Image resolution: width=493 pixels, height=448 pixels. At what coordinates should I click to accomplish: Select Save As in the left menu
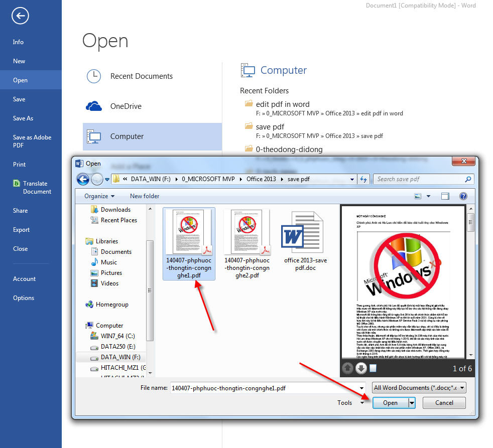(x=23, y=118)
